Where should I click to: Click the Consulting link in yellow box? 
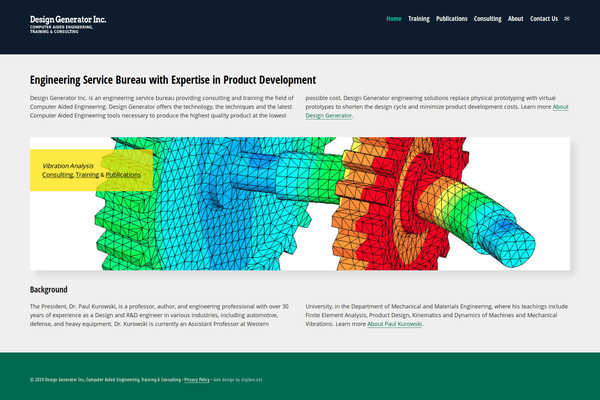57,175
